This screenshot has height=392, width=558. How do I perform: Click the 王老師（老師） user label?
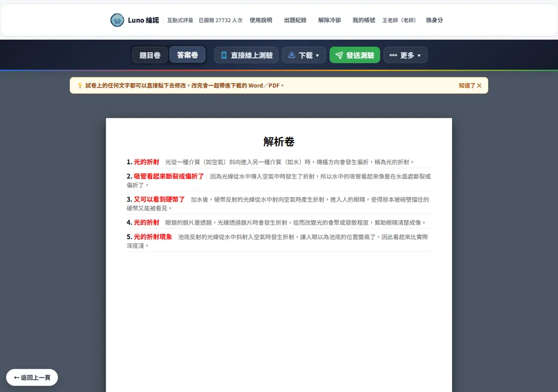pyautogui.click(x=399, y=20)
